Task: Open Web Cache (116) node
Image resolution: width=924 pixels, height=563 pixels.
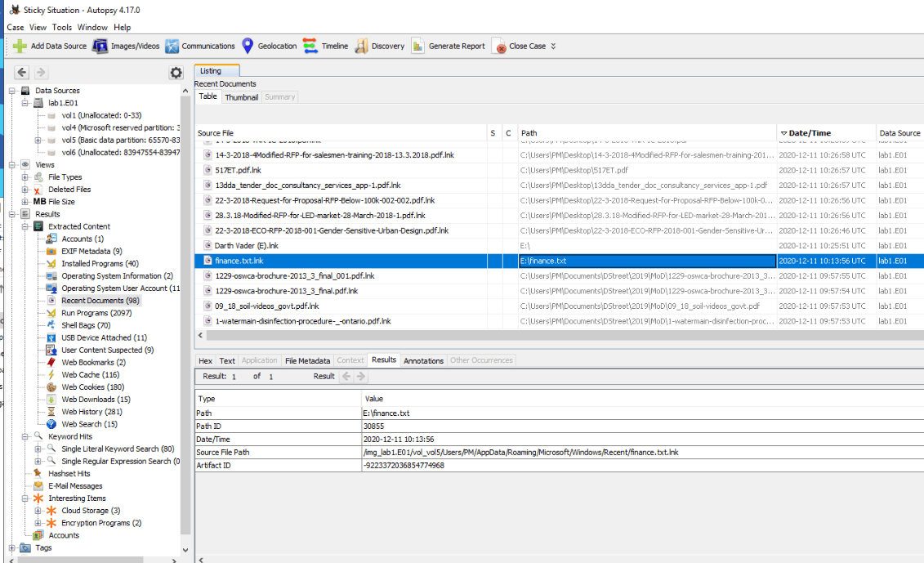Action: pyautogui.click(x=90, y=375)
